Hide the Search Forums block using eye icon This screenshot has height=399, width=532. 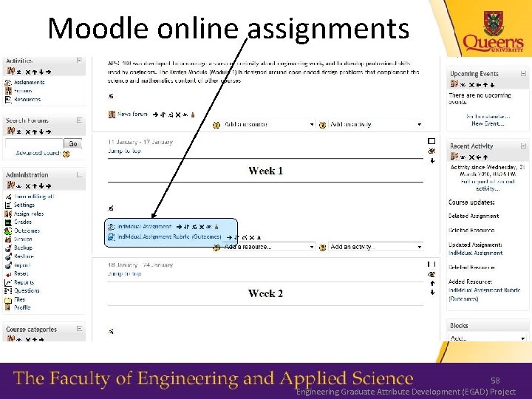pos(19,132)
